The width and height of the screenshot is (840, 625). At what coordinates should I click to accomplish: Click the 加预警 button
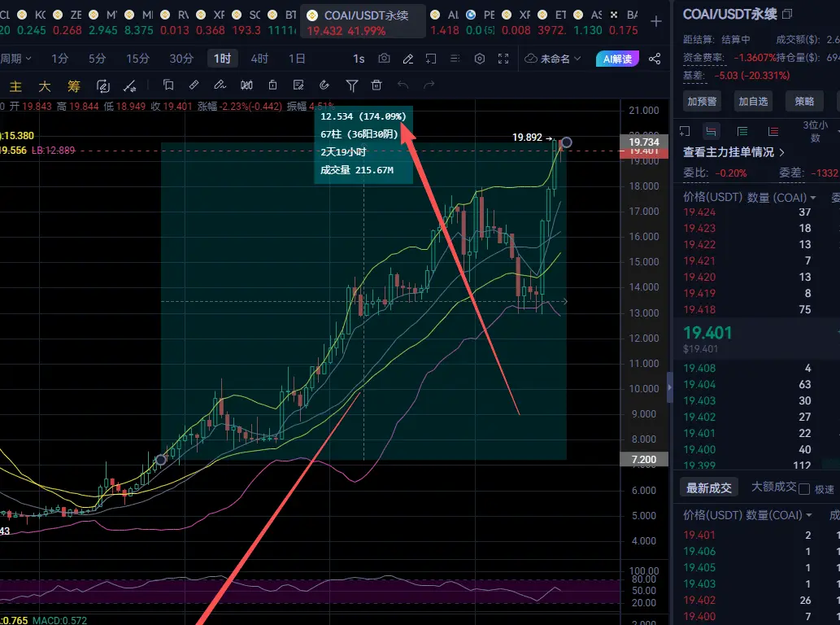[x=702, y=101]
